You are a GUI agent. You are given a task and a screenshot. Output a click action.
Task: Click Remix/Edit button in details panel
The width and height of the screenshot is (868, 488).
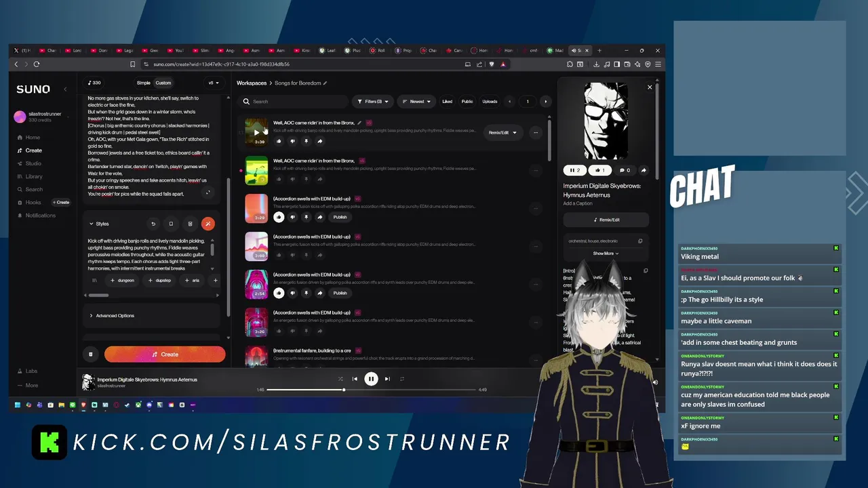(606, 220)
